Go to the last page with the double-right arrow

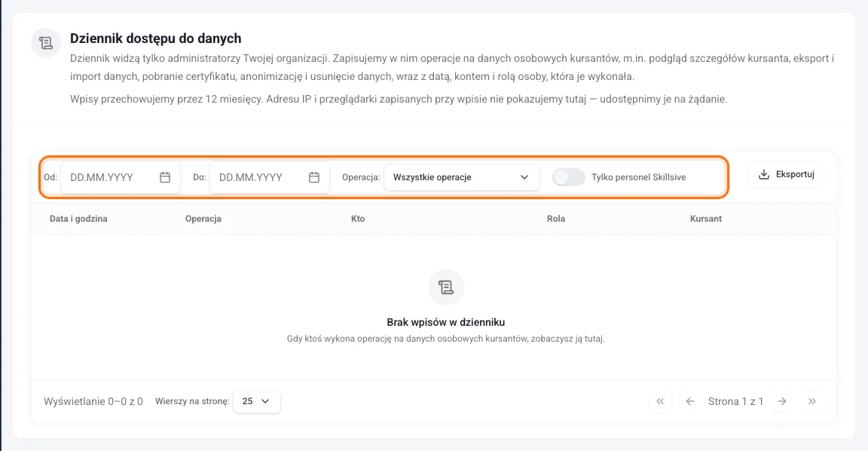pyautogui.click(x=812, y=401)
